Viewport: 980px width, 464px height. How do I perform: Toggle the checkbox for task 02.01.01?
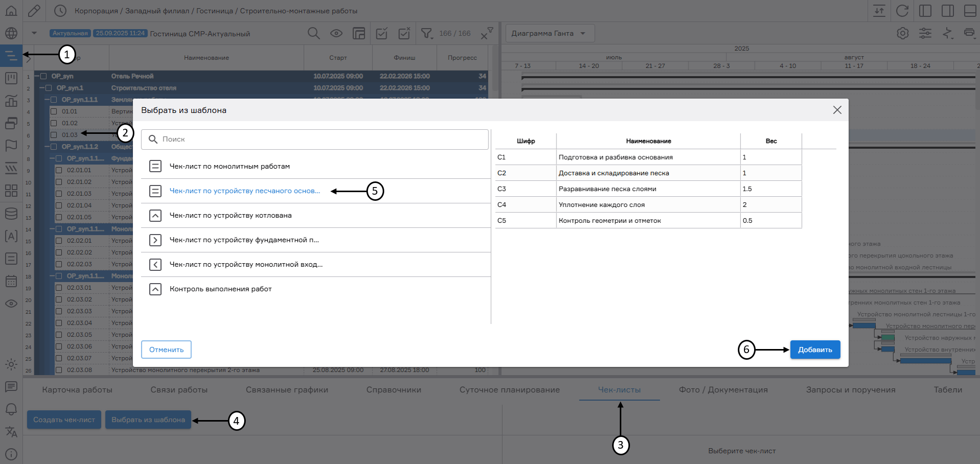coord(59,170)
